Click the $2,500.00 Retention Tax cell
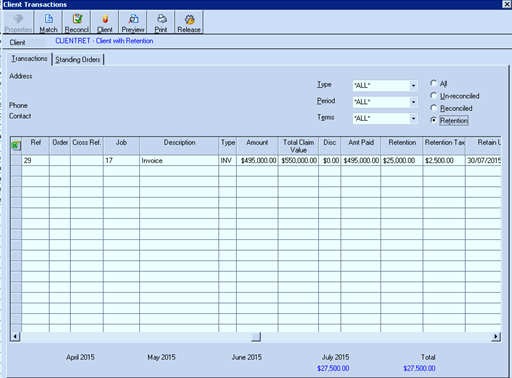512x378 pixels. coord(444,160)
